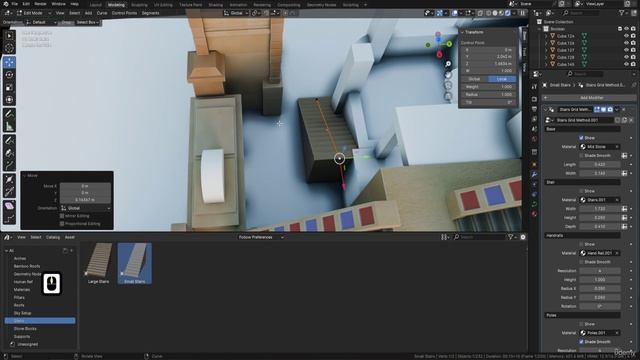Viewport: 640px width, 360px height.
Task: Open the Blender logo menu
Action: [x=6, y=4]
